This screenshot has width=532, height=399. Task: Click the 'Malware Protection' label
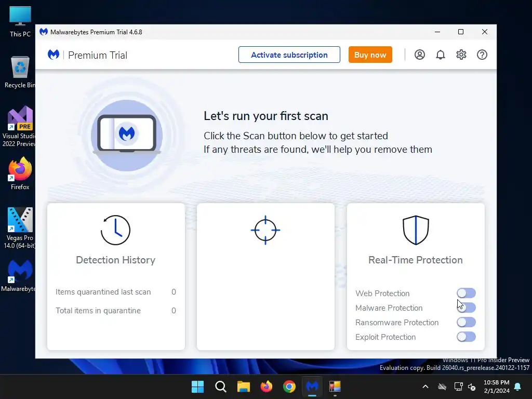click(x=389, y=308)
